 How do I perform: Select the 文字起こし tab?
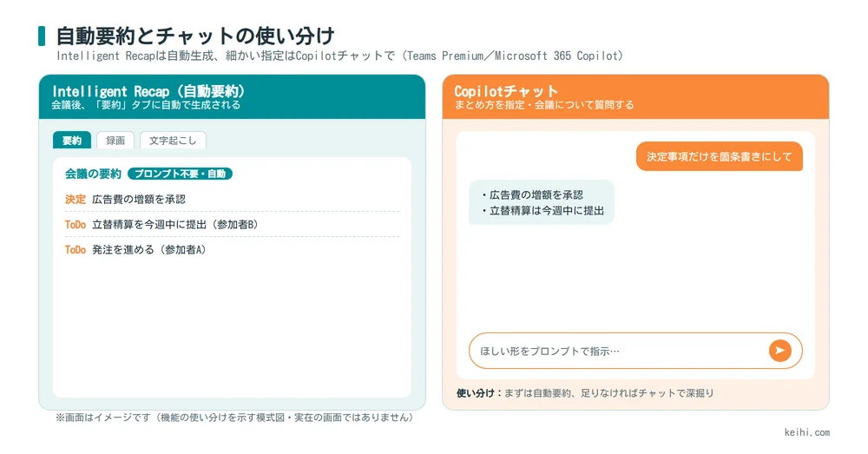[x=173, y=140]
